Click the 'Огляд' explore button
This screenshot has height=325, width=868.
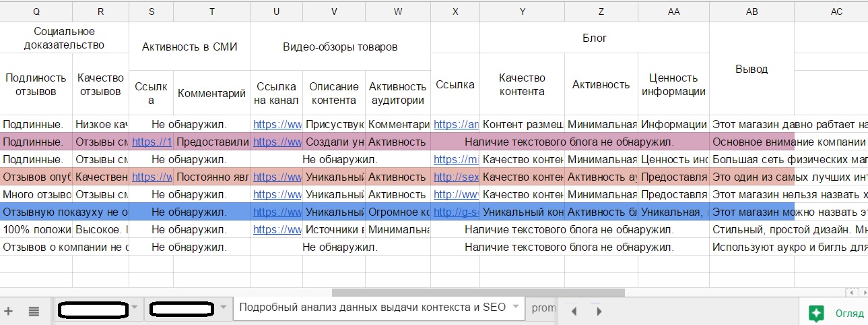849,314
